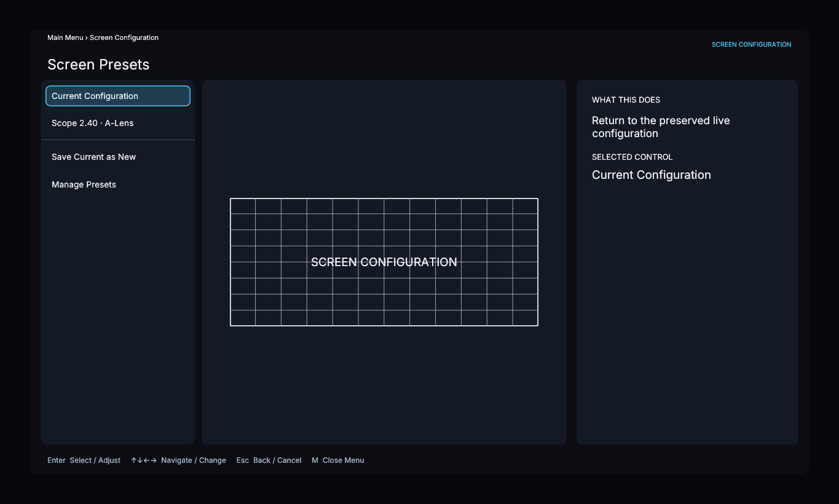Select Current Configuration preset

point(118,96)
